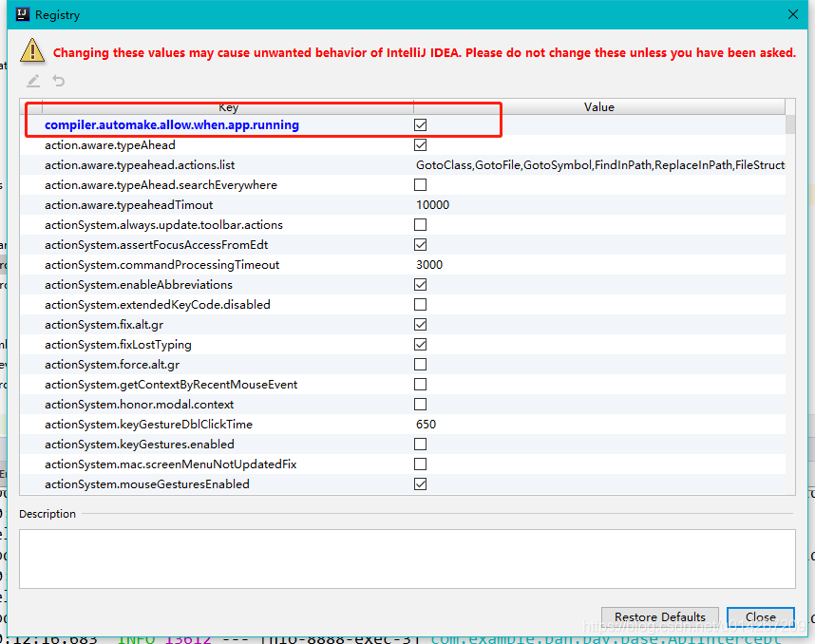Image resolution: width=815 pixels, height=644 pixels.
Task: Uncheck action.aware.typeAhead checkbox
Action: (x=420, y=145)
